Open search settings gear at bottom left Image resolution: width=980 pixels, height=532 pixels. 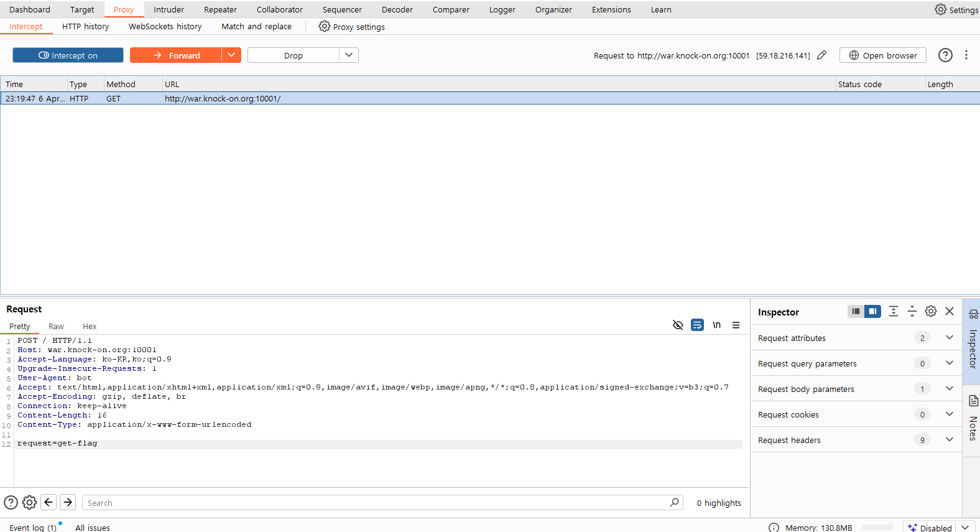tap(29, 502)
